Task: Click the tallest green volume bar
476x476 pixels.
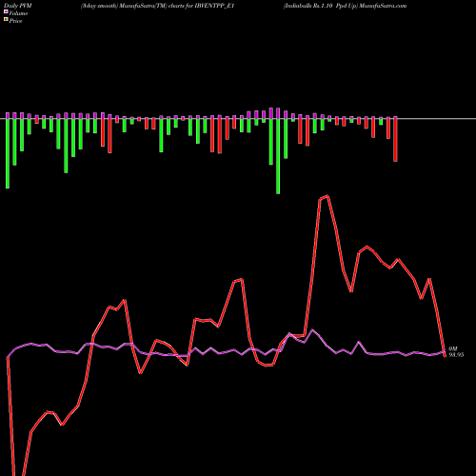Action: pyautogui.click(x=278, y=155)
